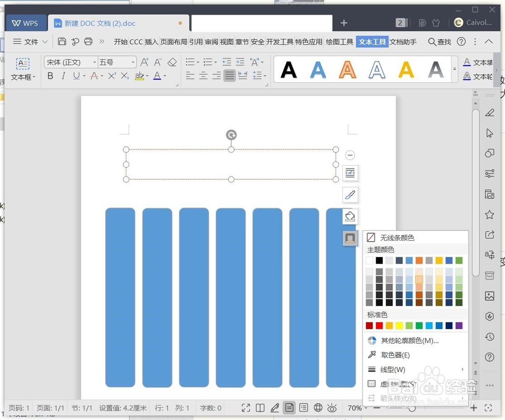Apply the orange WordArt A style
Viewport: 505px width, 420px height.
[347, 70]
